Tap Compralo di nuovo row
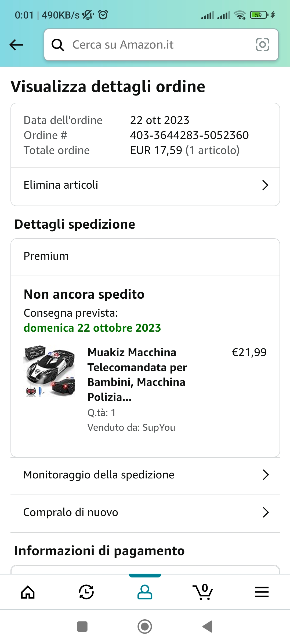 point(71,512)
